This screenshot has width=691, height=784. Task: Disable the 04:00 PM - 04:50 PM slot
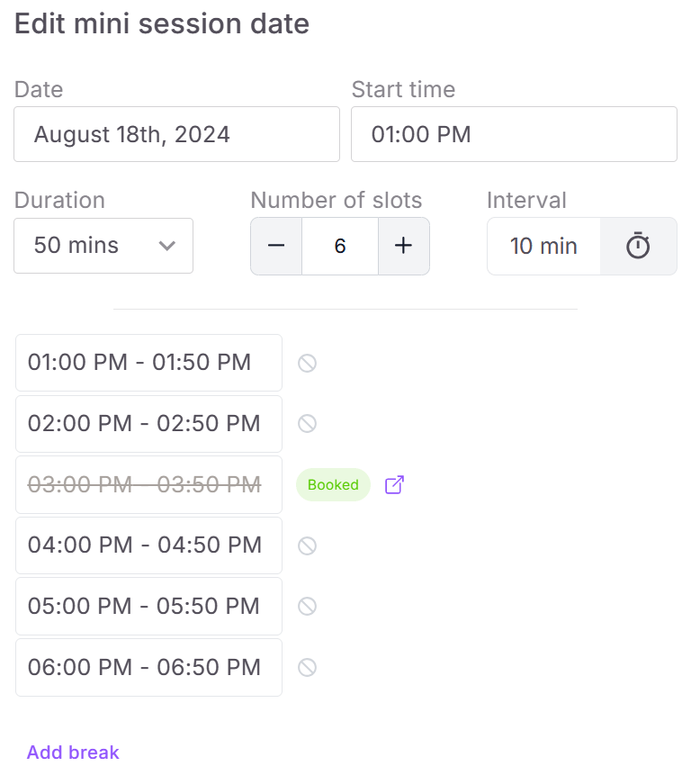point(308,545)
